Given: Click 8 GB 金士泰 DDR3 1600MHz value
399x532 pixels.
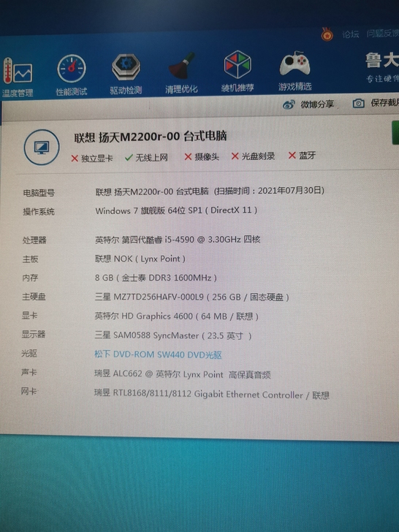Looking at the screenshot, I should (156, 278).
